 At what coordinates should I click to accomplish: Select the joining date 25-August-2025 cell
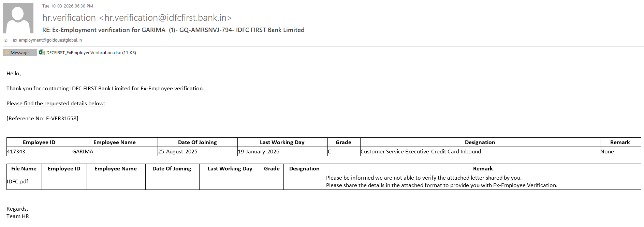coord(178,152)
